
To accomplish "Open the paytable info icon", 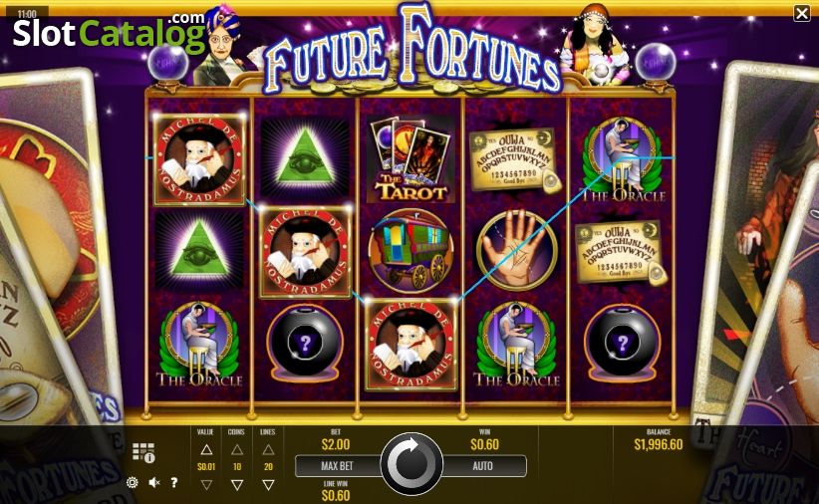I will (143, 452).
